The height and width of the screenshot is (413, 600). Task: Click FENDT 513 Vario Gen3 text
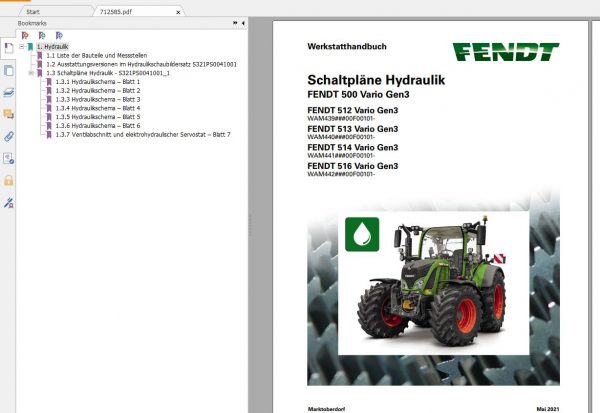352,129
